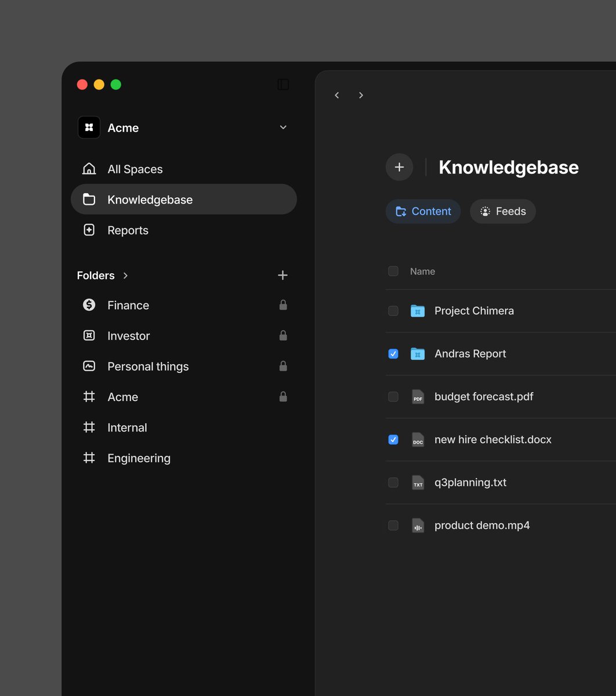Click the PDF file icon for budget forecast
The height and width of the screenshot is (696, 616).
[418, 397]
